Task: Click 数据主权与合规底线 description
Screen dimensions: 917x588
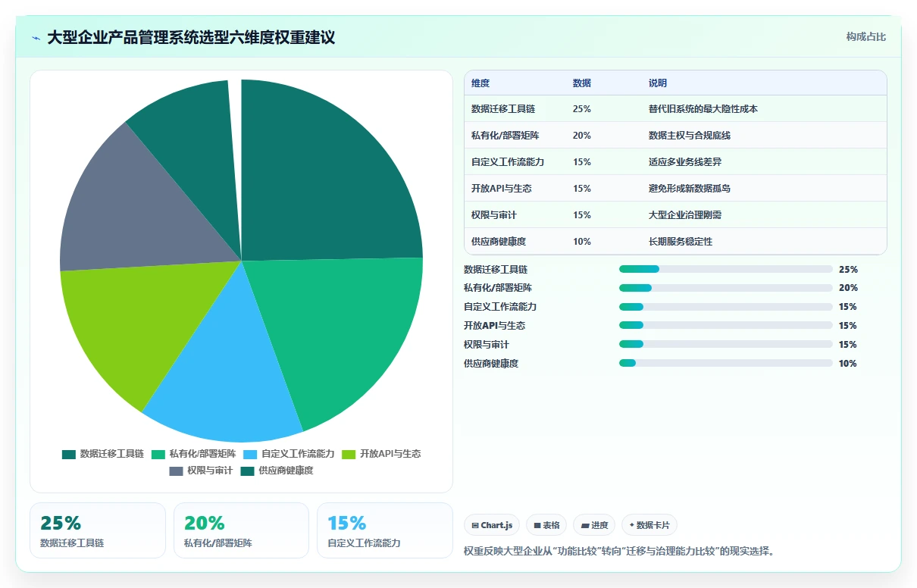Action: pyautogui.click(x=690, y=136)
